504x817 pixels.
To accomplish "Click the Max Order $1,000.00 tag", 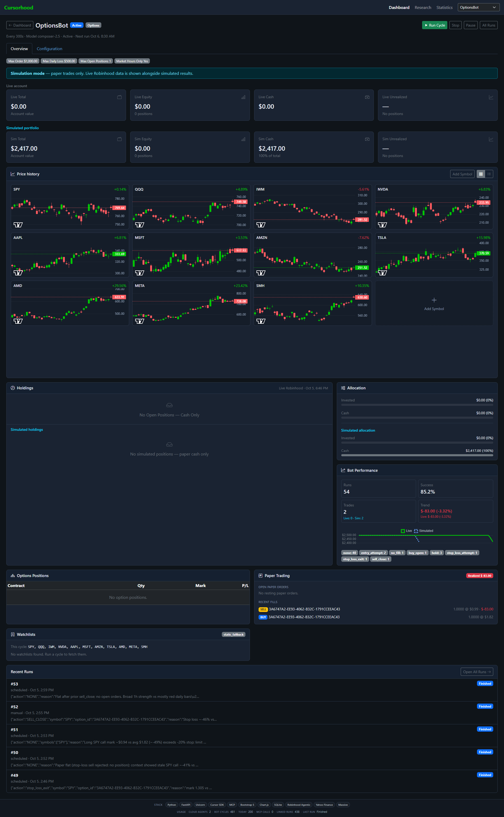I will coord(23,61).
